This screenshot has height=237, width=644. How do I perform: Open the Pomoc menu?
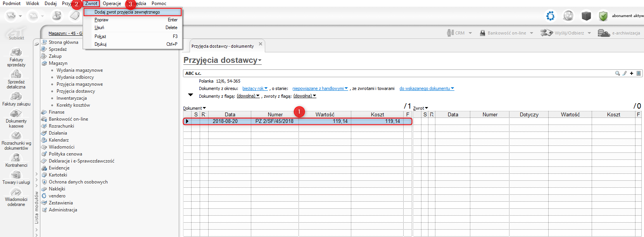159,3
